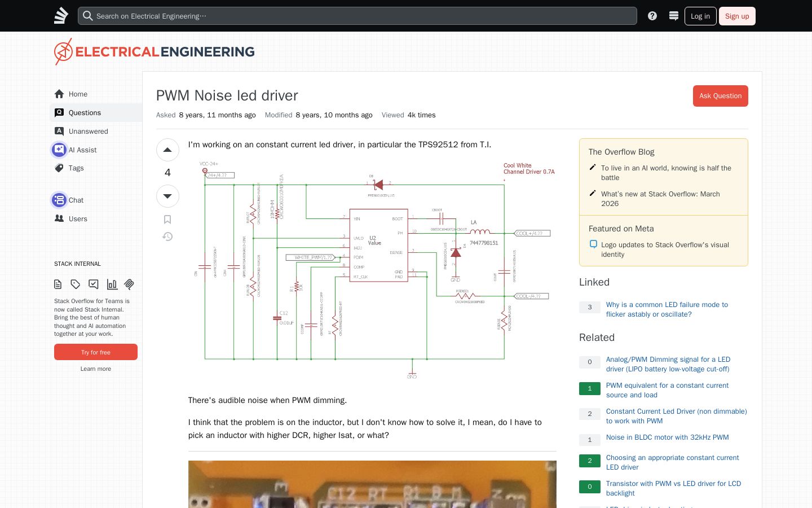Click the speech bubble icon beside Logo updates
This screenshot has width=812, height=508.
pos(593,244)
